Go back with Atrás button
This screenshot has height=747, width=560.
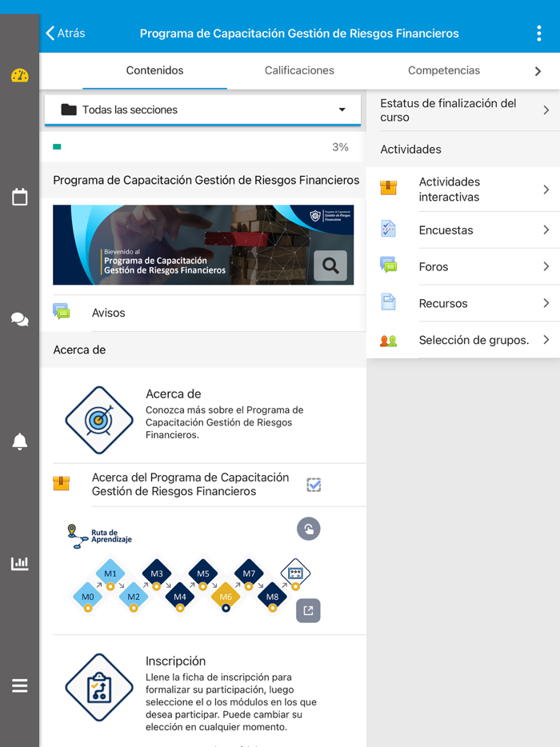click(66, 33)
